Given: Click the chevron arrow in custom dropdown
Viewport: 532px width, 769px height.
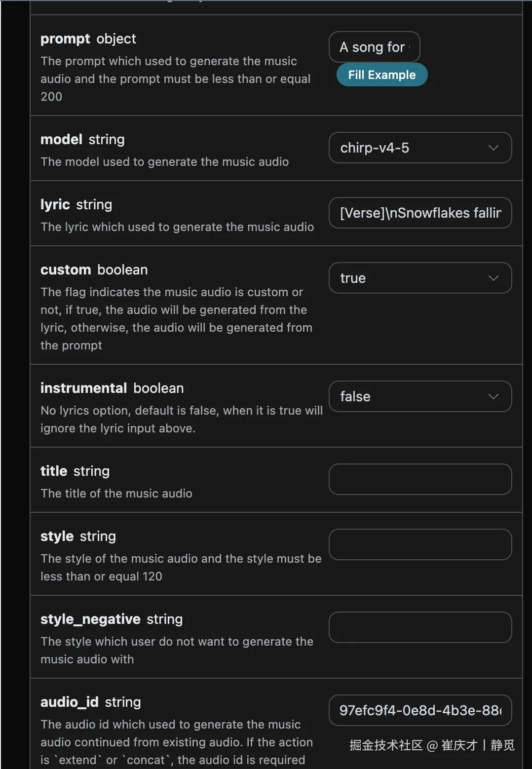Looking at the screenshot, I should click(493, 278).
